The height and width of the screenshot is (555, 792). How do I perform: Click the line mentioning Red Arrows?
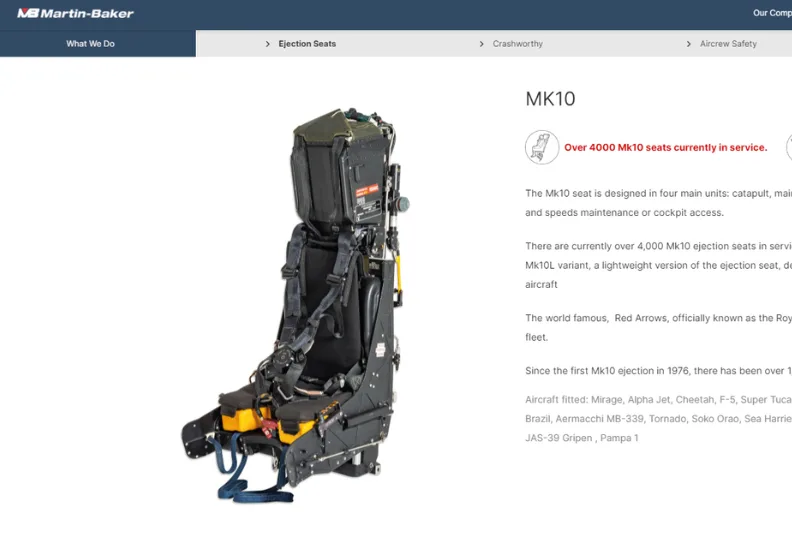coord(658,318)
